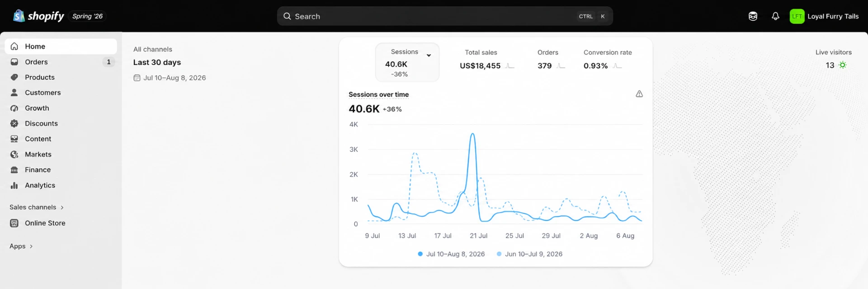
Task: Open the Last 30 days range selector
Action: [157, 62]
